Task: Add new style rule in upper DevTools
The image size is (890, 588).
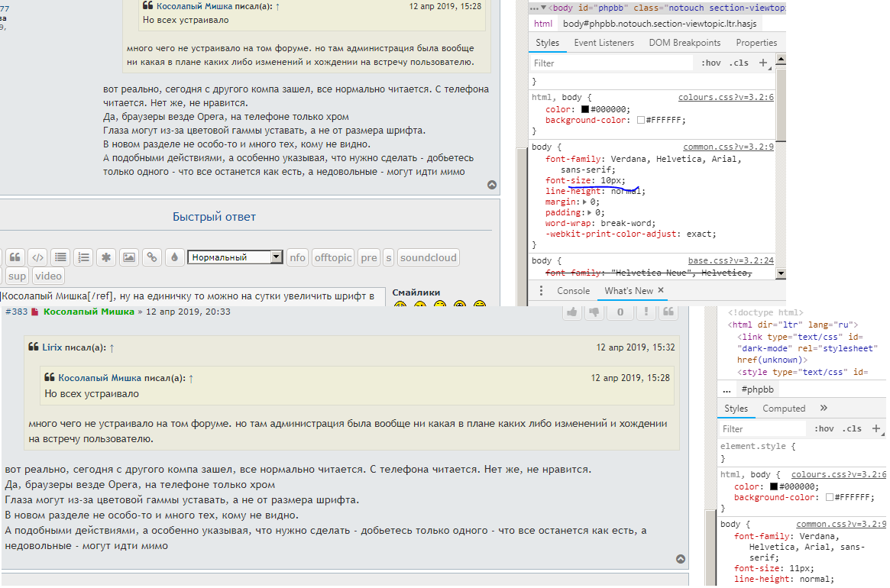Action: (x=763, y=63)
